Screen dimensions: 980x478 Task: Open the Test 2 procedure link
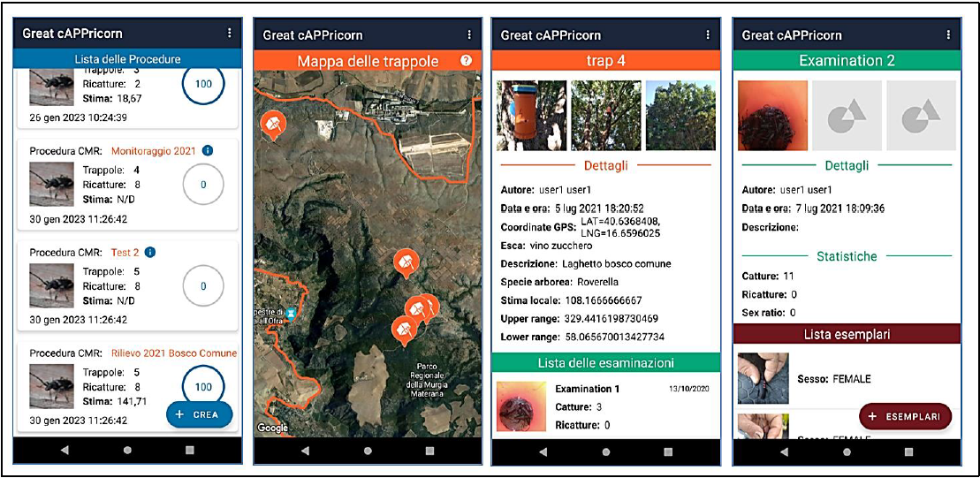tap(125, 253)
